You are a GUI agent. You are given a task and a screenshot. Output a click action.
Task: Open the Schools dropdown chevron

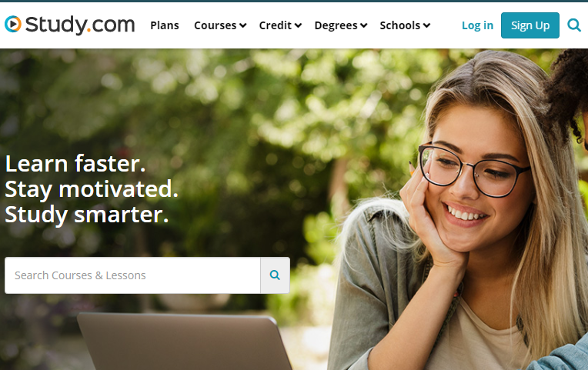tap(426, 25)
